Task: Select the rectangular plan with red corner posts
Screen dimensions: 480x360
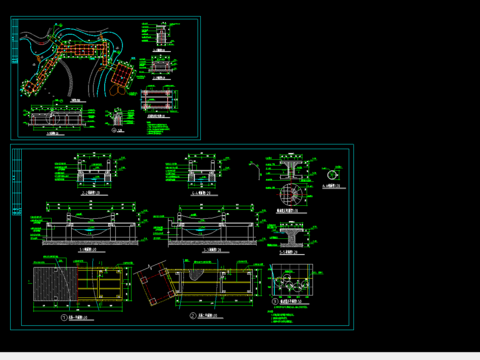Action: pyautogui.click(x=158, y=99)
